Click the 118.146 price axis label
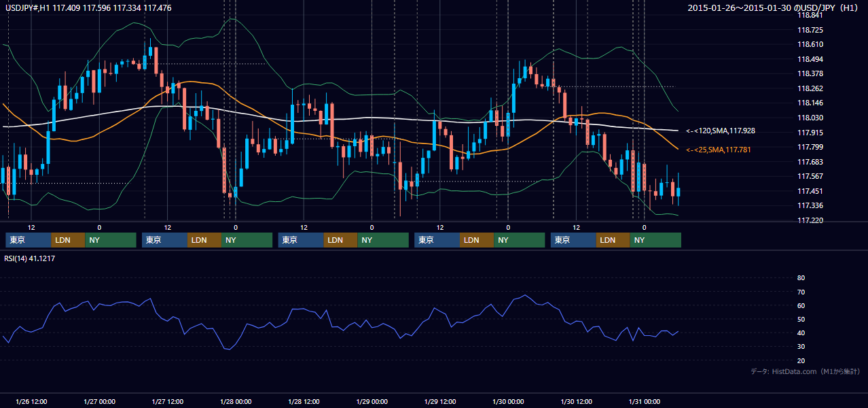The height and width of the screenshot is (408, 868). tap(810, 103)
